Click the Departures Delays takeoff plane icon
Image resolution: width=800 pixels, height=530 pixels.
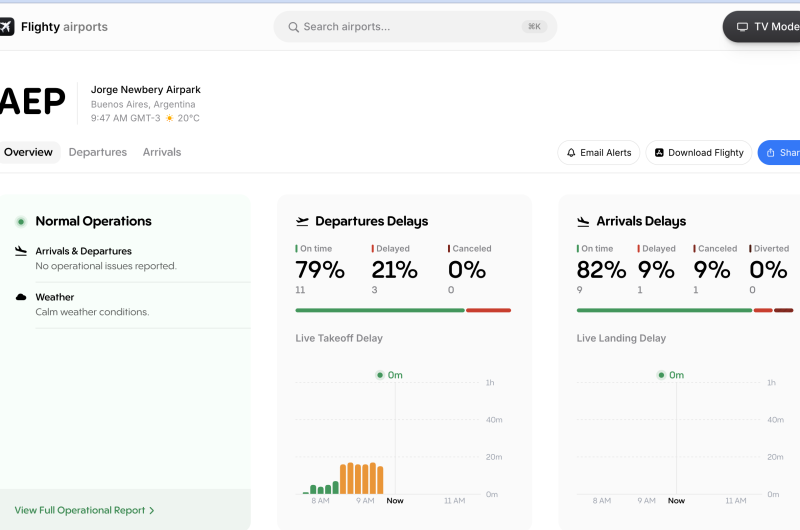coord(302,222)
